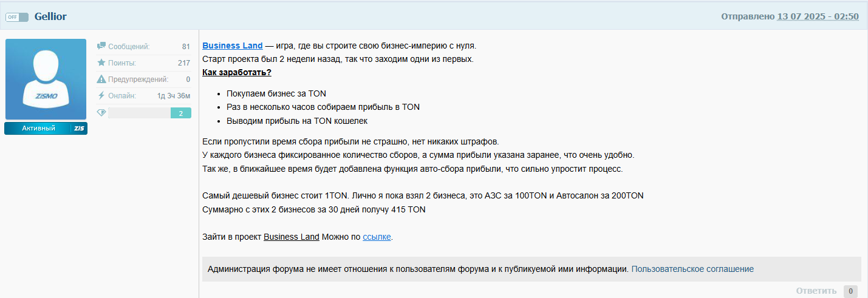
Task: Click the diamond reputation icon
Action: point(101,113)
